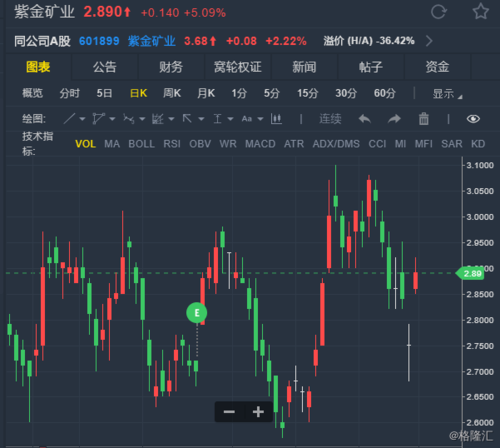Redo the drawing action
Screen dimensions: 500x448
click(x=394, y=119)
